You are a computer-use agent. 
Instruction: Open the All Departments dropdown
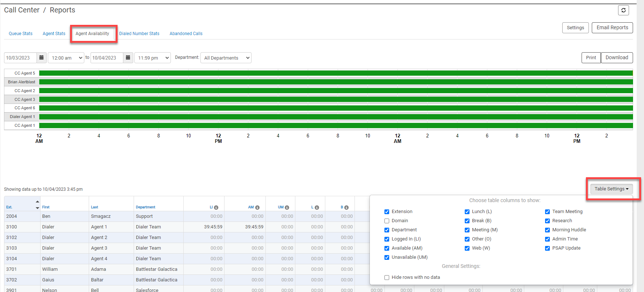click(x=226, y=58)
